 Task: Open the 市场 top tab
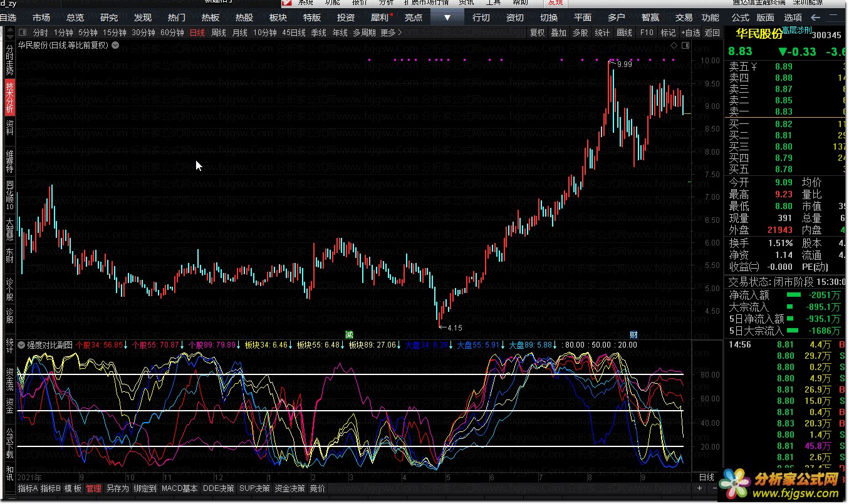(41, 18)
